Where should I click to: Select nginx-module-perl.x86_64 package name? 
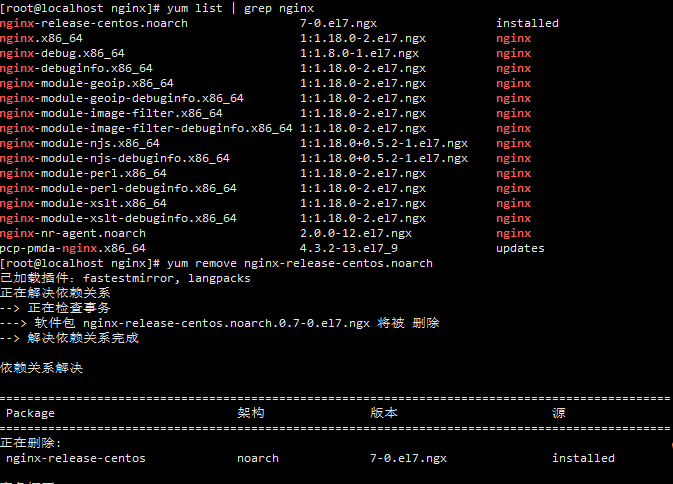(x=83, y=173)
